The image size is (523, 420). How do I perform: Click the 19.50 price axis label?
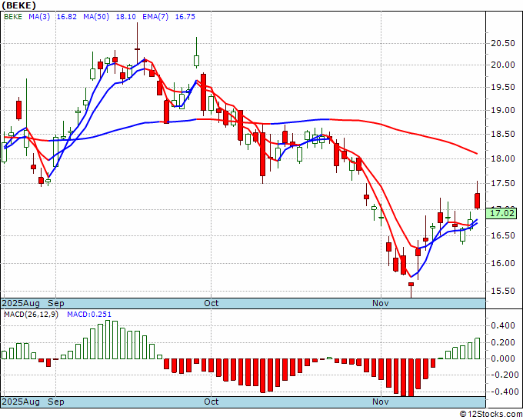tap(503, 88)
